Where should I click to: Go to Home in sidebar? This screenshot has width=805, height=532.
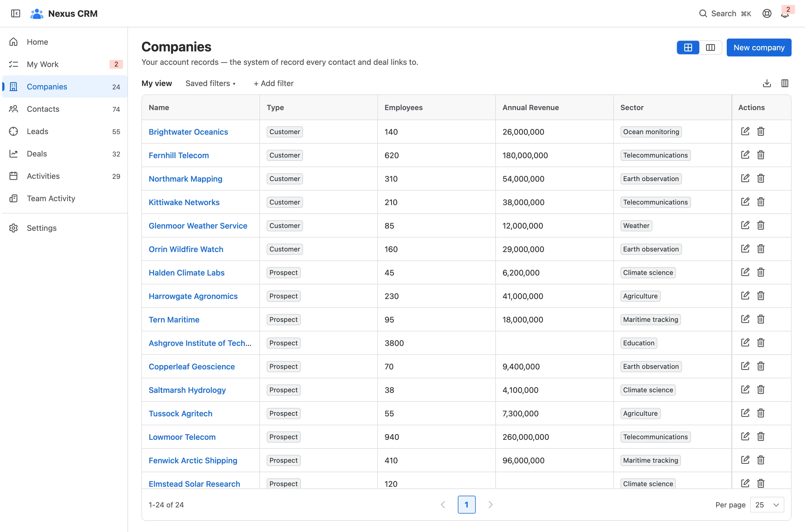tap(65, 42)
